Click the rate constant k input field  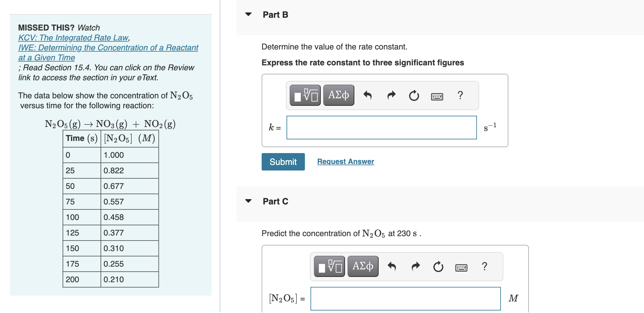pos(381,128)
